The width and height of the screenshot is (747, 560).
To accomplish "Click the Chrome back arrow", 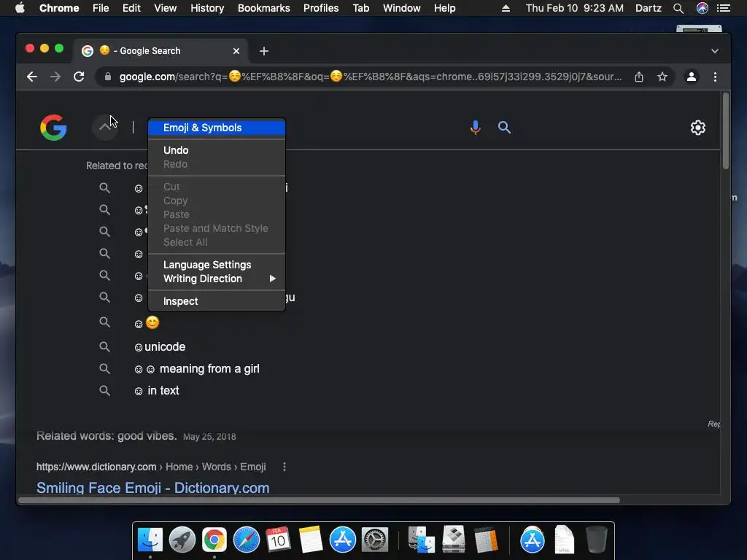I will pyautogui.click(x=32, y=77).
